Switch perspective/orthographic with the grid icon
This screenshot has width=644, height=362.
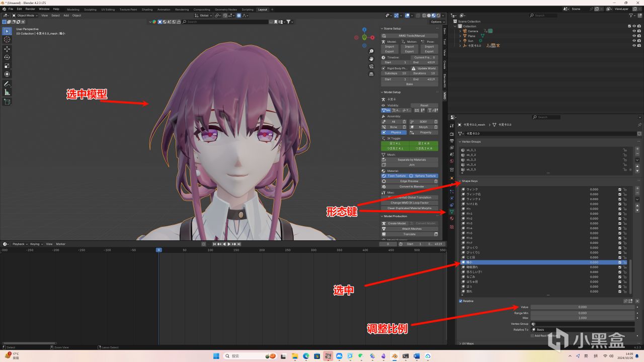click(371, 74)
